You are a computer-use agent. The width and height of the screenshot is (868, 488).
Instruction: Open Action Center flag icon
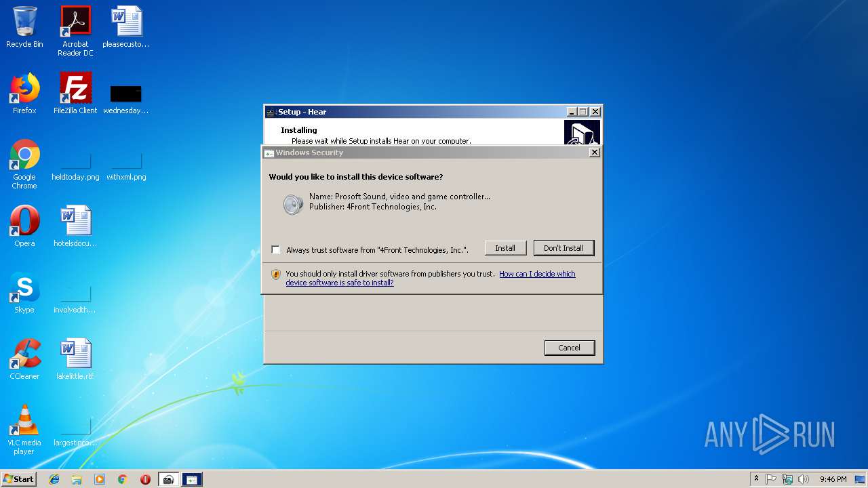pos(771,479)
